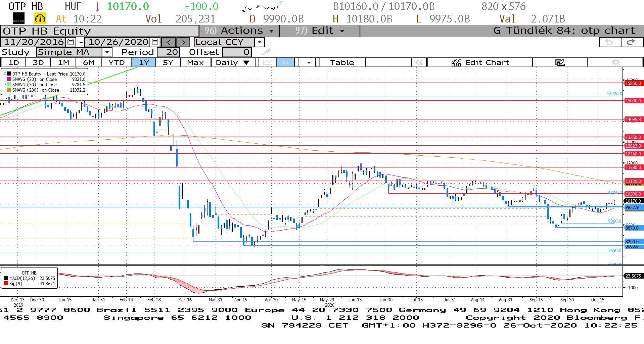Screen dimensions: 644x344
Task: Click the red Sig(9) legend swatch
Action: (x=6, y=284)
